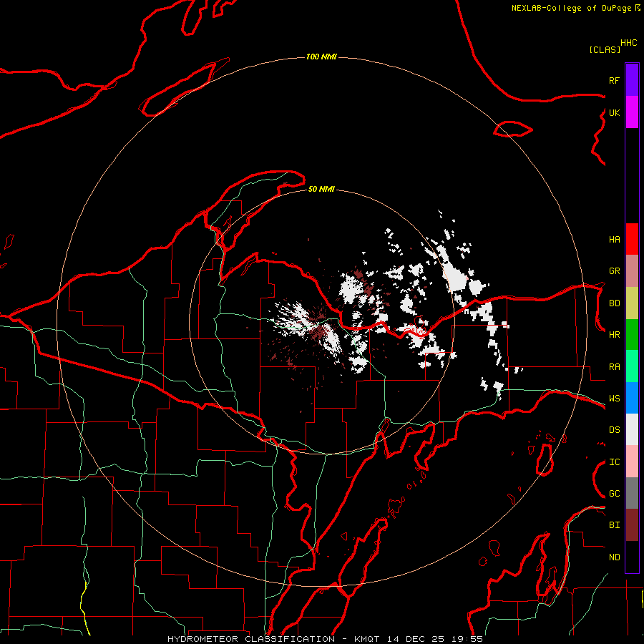Viewport: 644px width, 644px height.
Task: Click the WS blue legend swatch
Action: (632, 398)
